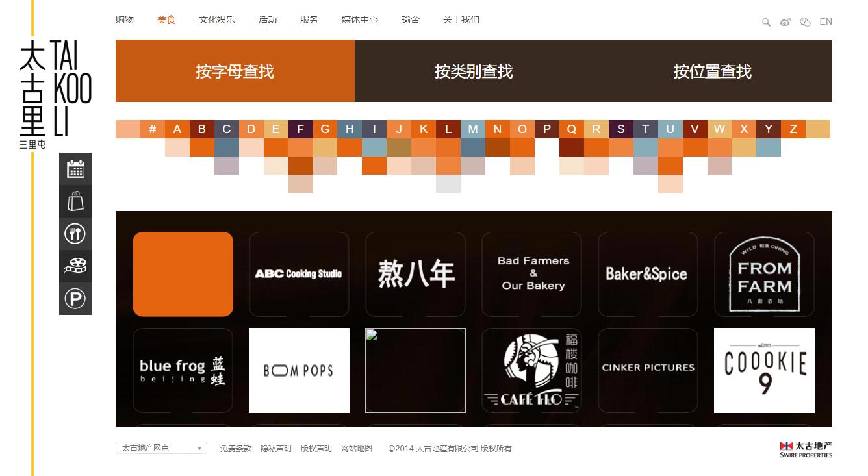Open the Baker&Spice store tile
The image size is (868, 476).
648,274
